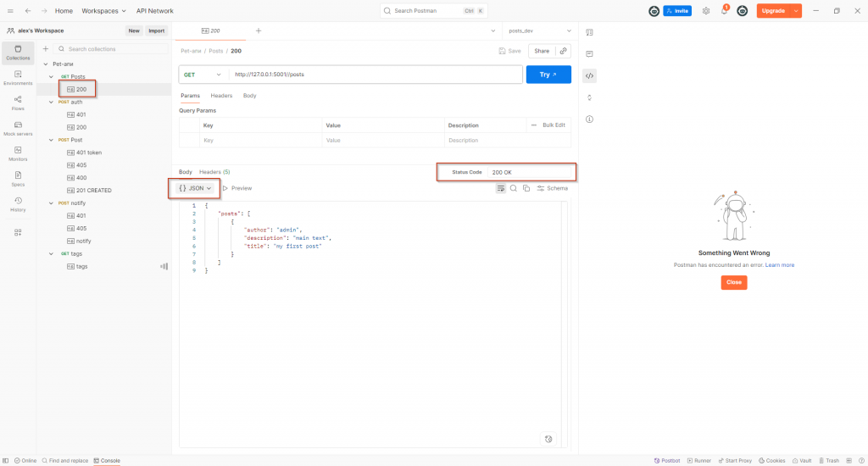
Task: Open the Environments sidebar section
Action: coord(18,78)
